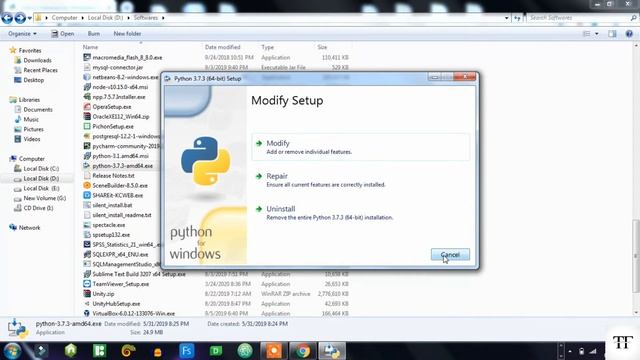
Task: Select Unity.zip file
Action: 103,293
